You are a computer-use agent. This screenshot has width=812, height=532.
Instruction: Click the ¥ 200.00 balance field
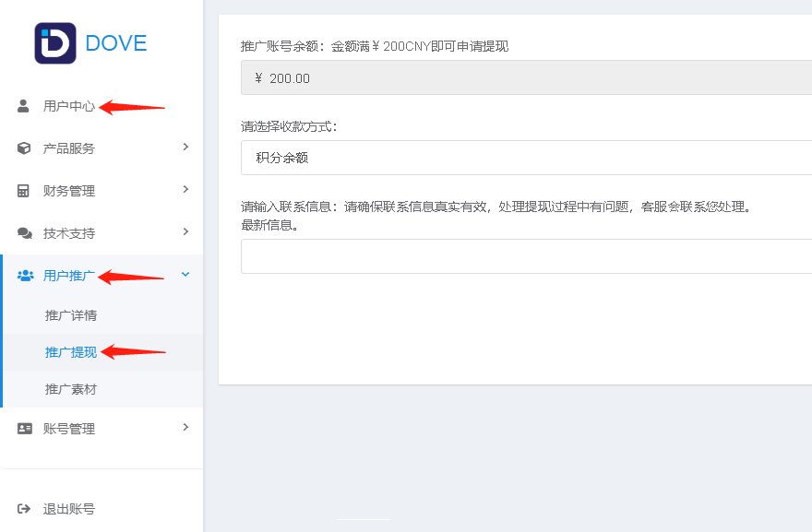coord(526,78)
